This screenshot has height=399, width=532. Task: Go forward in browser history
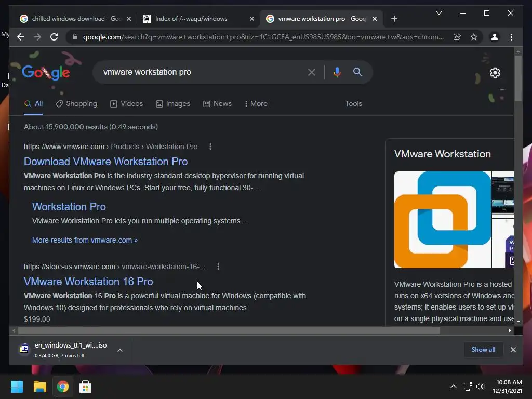37,37
